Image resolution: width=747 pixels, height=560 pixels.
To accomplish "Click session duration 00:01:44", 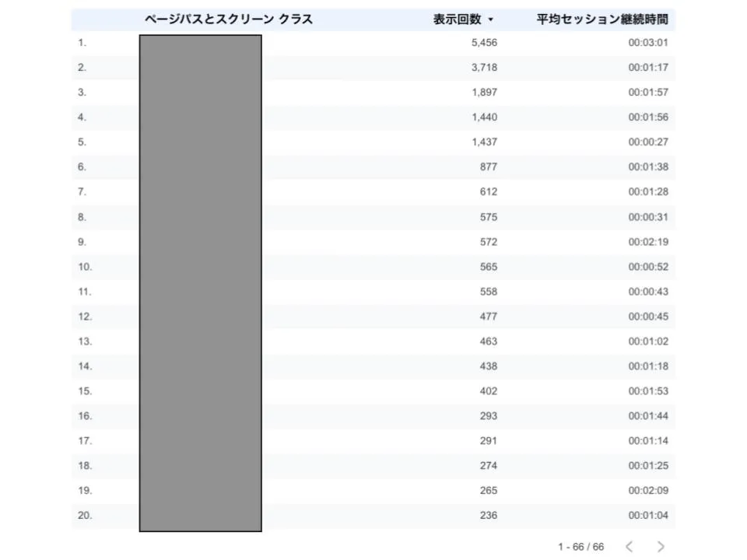I will [648, 415].
